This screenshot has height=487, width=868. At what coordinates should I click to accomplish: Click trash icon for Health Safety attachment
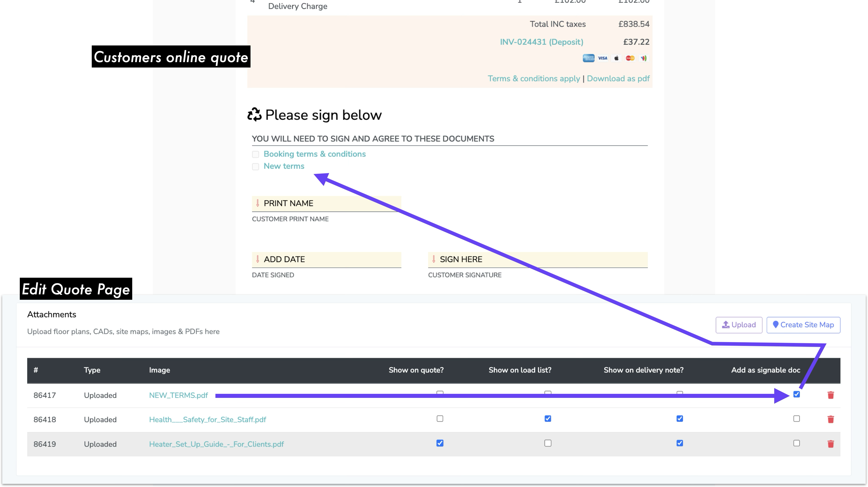point(831,419)
